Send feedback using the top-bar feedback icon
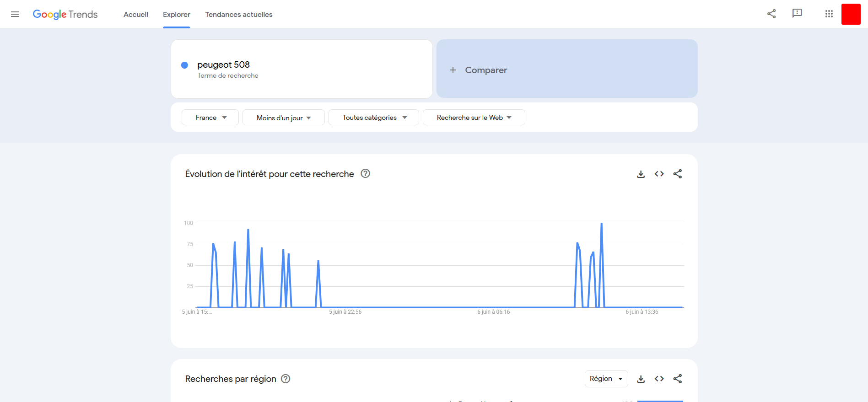868x402 pixels. coord(797,14)
